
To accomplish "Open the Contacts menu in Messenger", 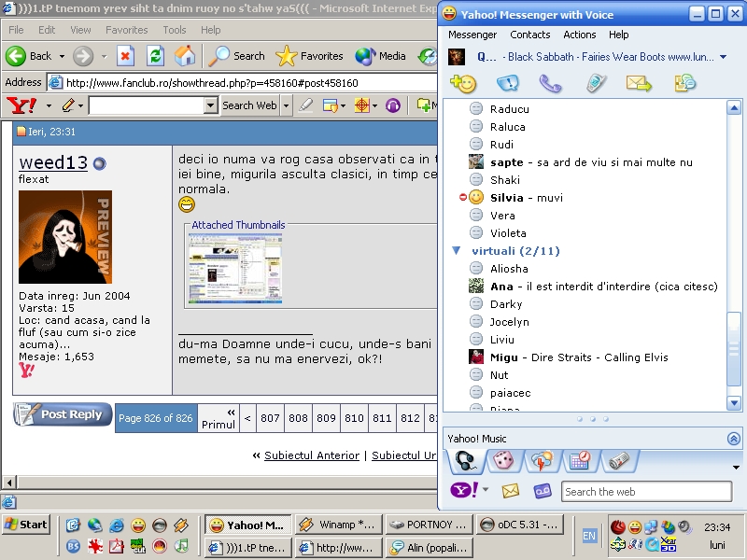I will click(529, 35).
